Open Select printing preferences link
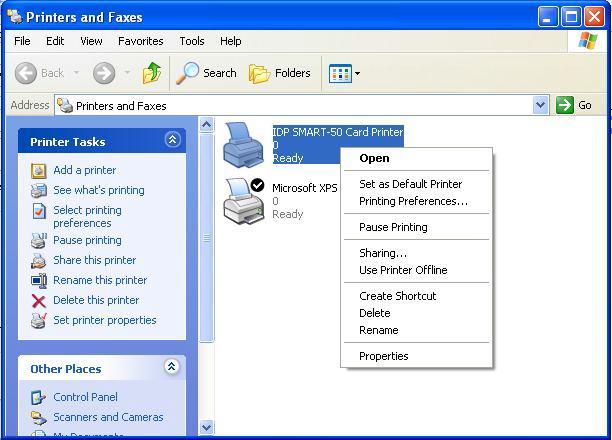Viewport: 612px width, 440px height. 87,216
